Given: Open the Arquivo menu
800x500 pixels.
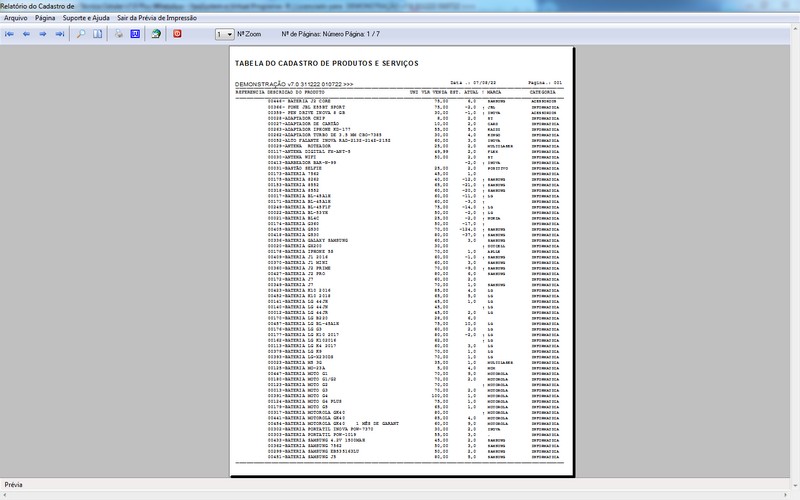Looking at the screenshot, I should (16, 18).
